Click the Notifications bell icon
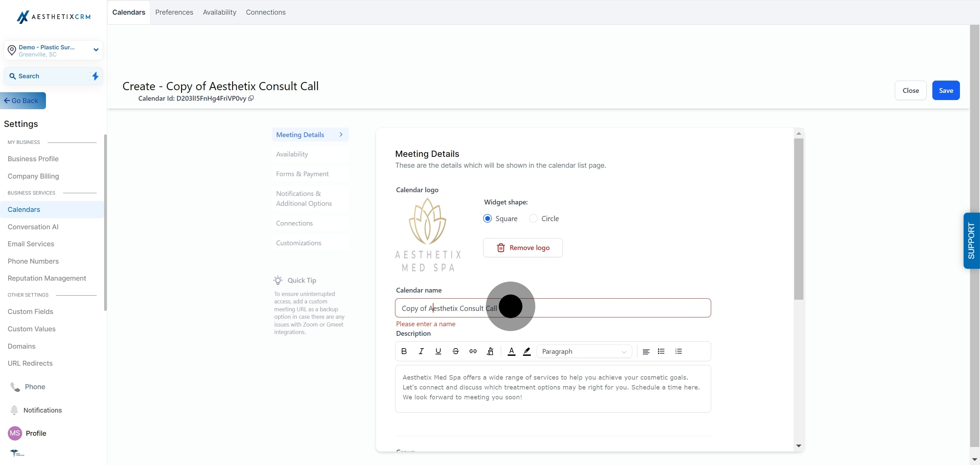 (14, 410)
